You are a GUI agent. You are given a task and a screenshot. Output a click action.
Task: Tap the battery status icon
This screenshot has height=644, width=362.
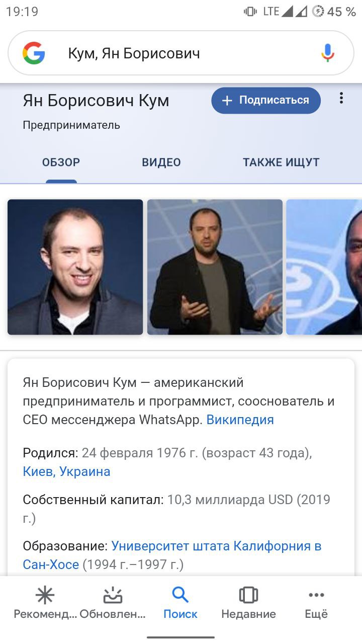point(318,11)
